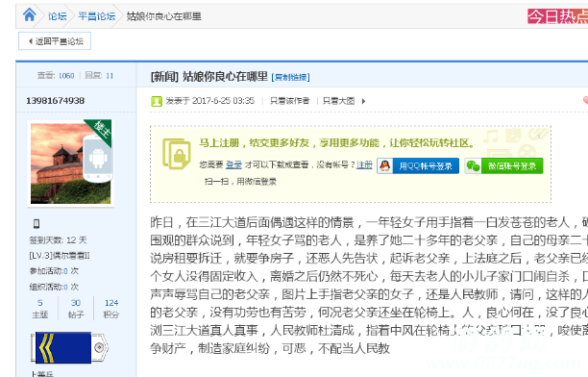
Task: Click the 组织活动:0 次 text
Action: point(54,287)
